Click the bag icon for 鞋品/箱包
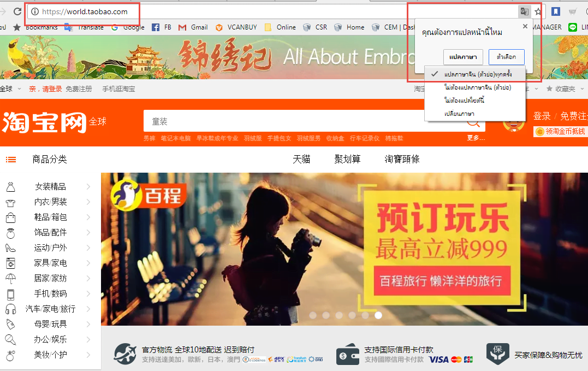Image resolution: width=588 pixels, height=371 pixels. (10, 217)
